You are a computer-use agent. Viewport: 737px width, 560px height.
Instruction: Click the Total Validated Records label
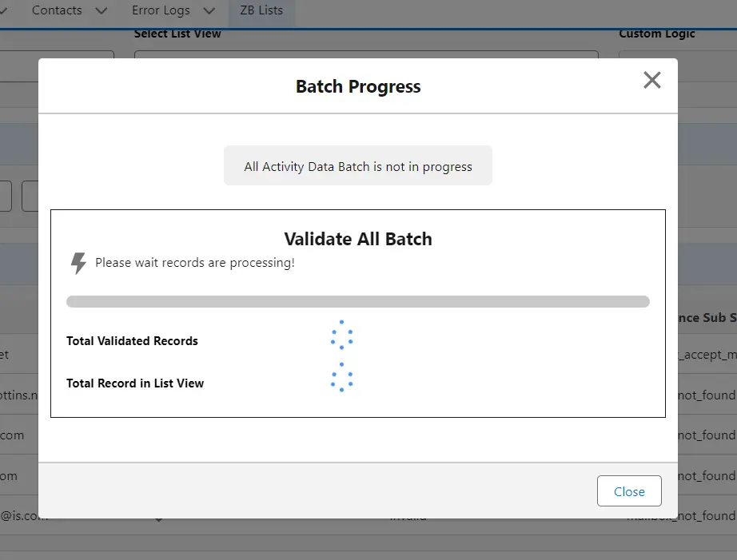132,341
